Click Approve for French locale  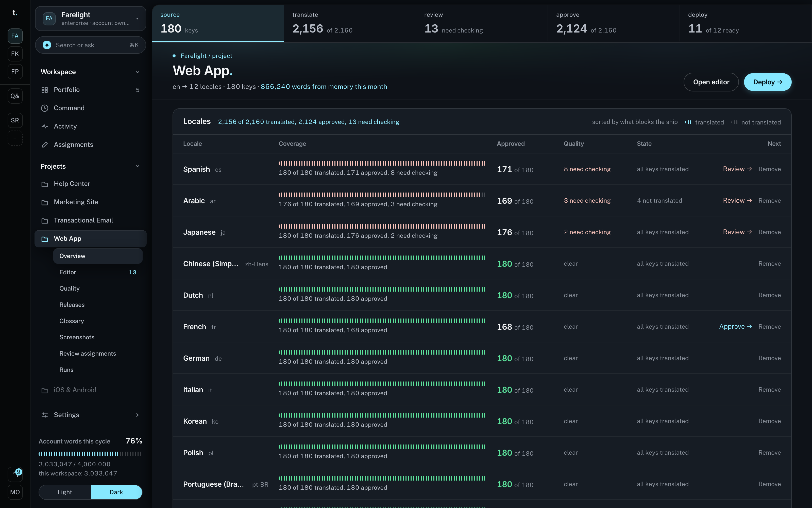click(x=735, y=327)
